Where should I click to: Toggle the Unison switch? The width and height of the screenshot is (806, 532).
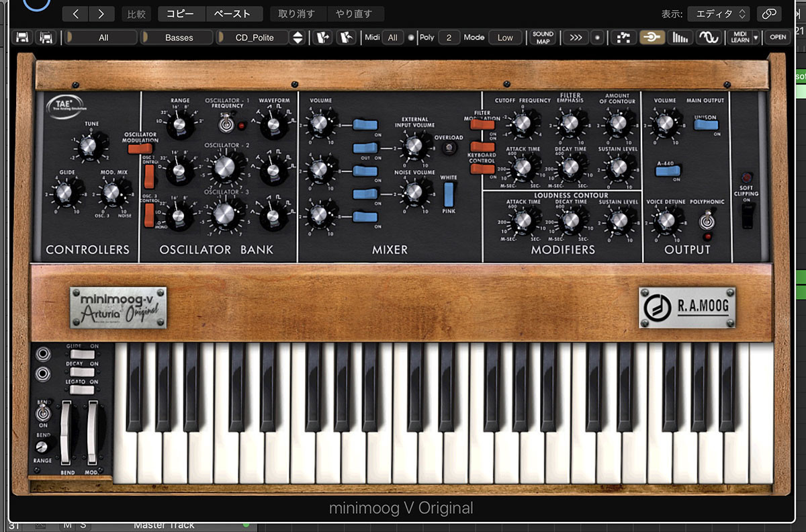pos(705,125)
